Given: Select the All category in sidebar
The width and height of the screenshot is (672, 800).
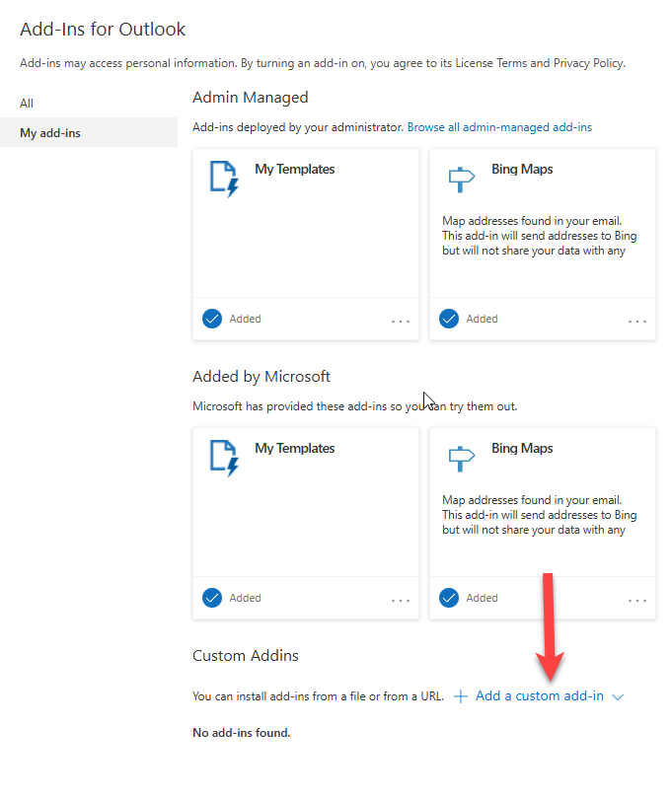Looking at the screenshot, I should [x=27, y=103].
